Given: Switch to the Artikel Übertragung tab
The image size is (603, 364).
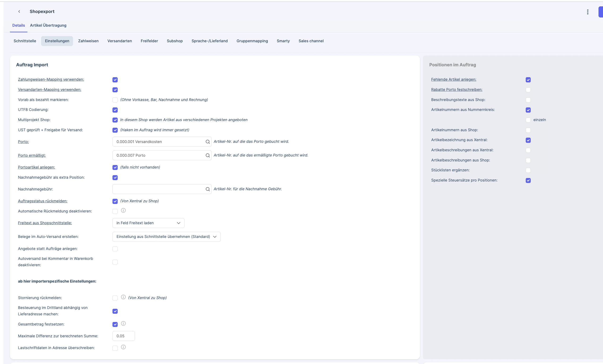Looking at the screenshot, I should pyautogui.click(x=48, y=25).
